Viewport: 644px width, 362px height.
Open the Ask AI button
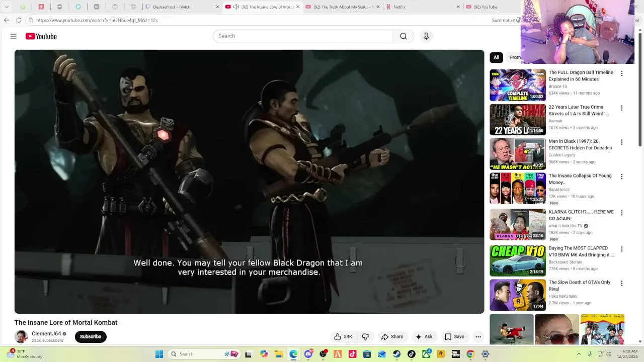(424, 337)
